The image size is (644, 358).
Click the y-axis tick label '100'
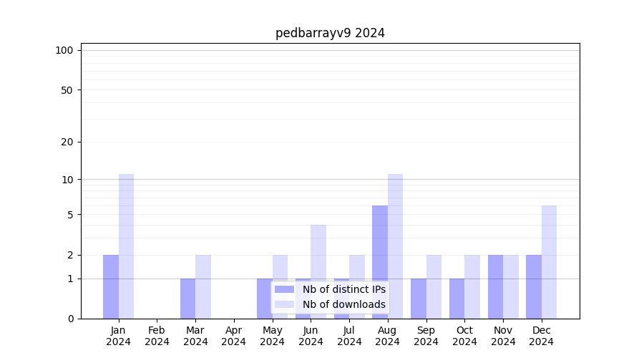(x=64, y=50)
